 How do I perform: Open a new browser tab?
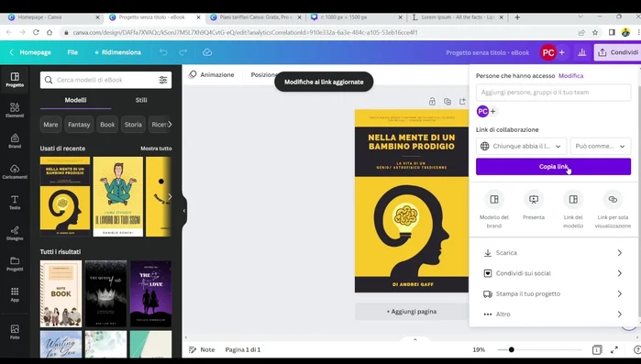click(517, 17)
